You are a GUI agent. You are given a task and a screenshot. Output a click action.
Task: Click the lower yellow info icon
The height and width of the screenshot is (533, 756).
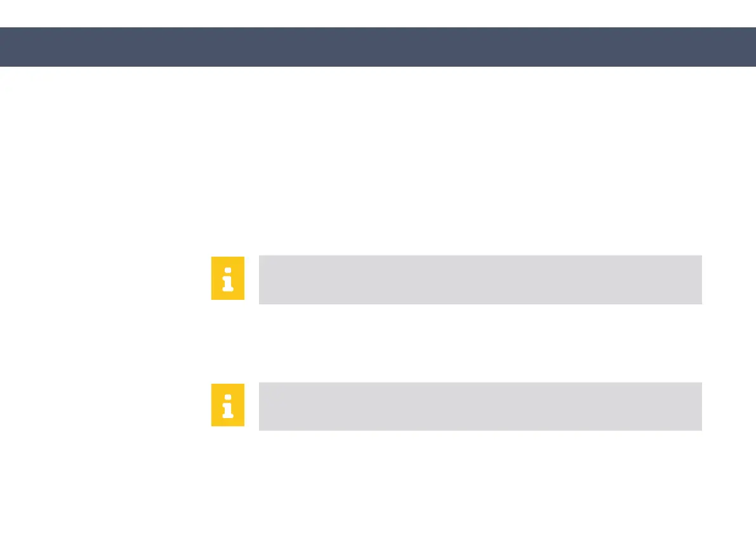[227, 405]
